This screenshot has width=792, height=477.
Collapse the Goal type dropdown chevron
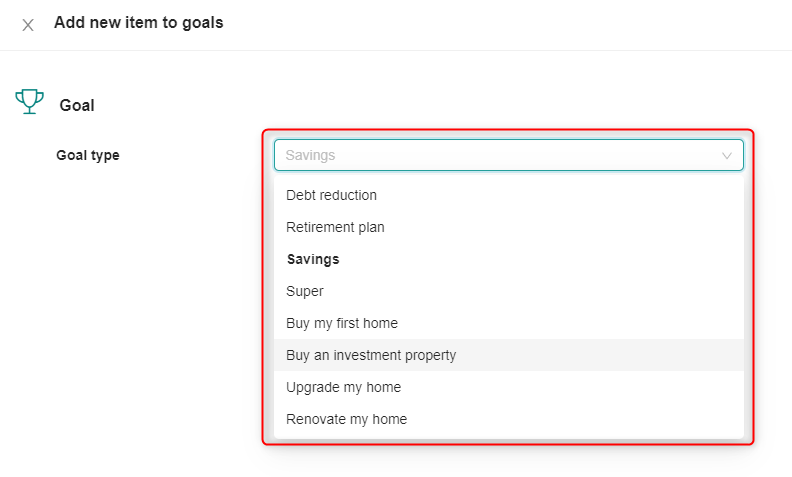pyautogui.click(x=726, y=156)
